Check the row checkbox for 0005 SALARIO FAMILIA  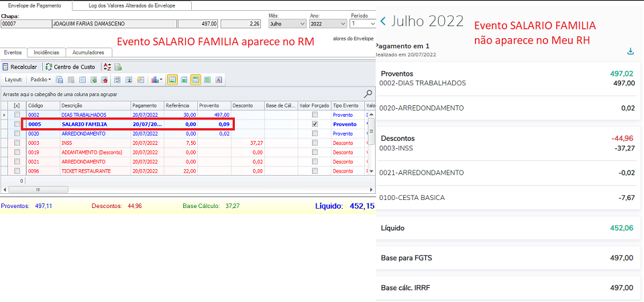click(x=17, y=124)
